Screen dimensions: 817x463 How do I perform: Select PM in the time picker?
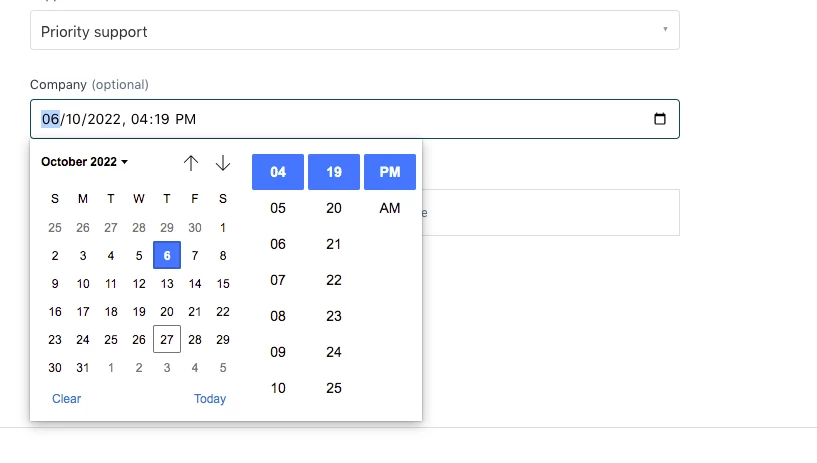[x=390, y=172]
